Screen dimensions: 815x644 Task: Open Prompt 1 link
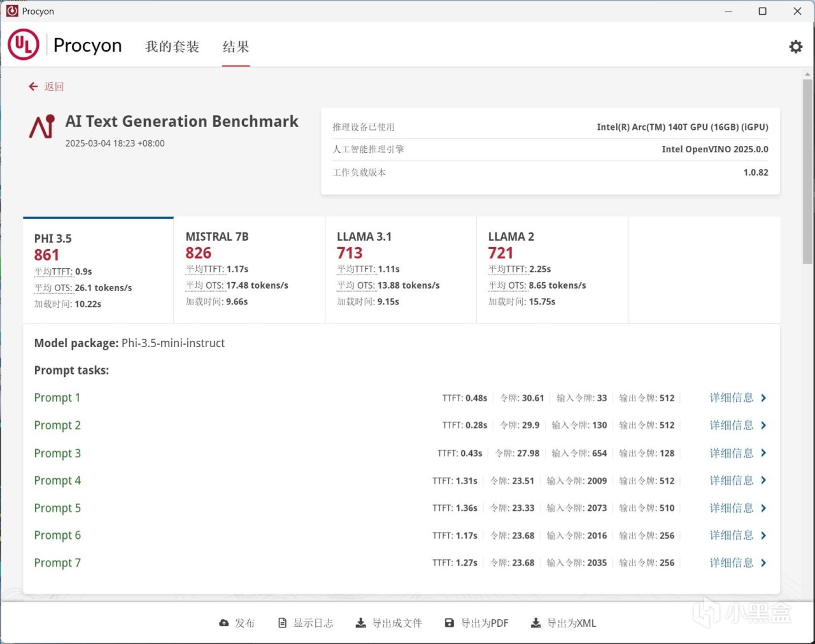click(x=57, y=397)
